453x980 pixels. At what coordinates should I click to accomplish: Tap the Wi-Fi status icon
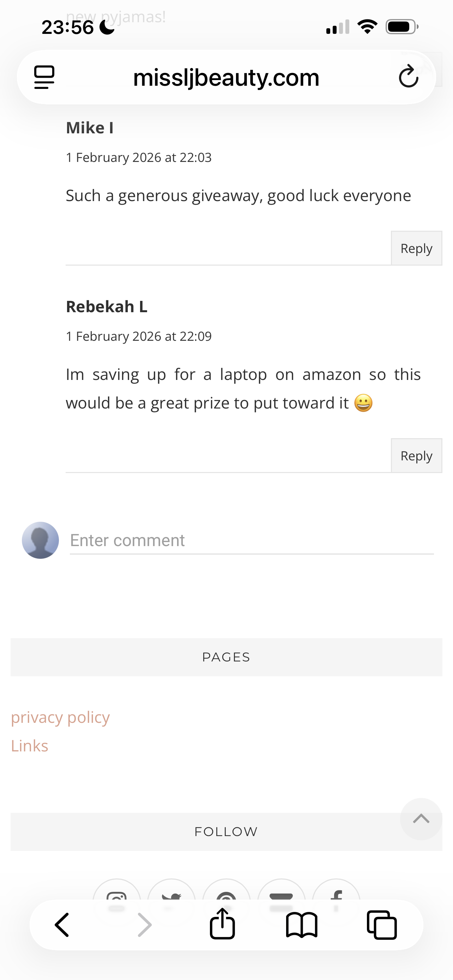367,26
